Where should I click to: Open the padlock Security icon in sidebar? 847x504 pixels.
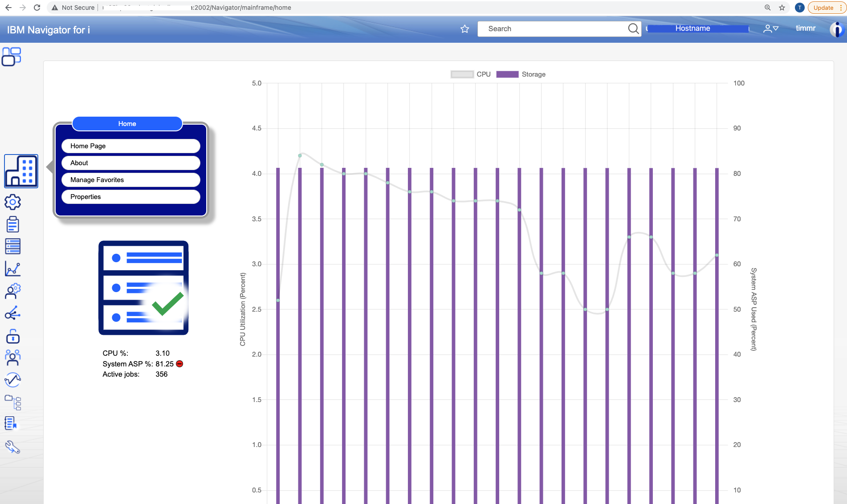pos(12,336)
